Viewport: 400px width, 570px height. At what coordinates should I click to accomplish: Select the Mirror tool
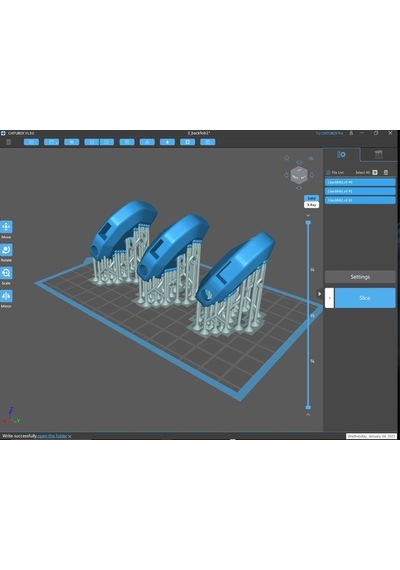6,296
